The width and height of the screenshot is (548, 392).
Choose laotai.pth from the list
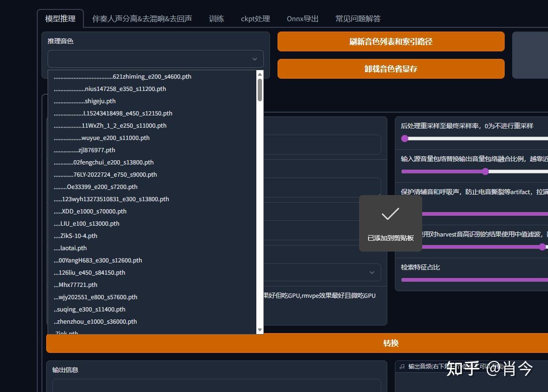(152, 248)
